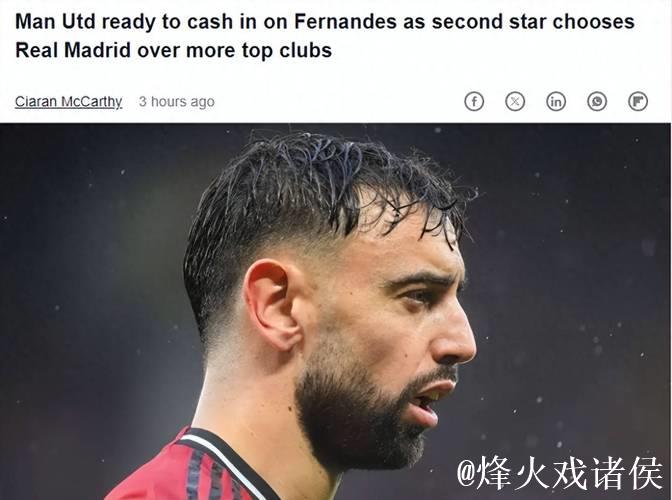This screenshot has height=500, width=672.
Task: Click the word 'Fernandes' in the headline
Action: [345, 21]
